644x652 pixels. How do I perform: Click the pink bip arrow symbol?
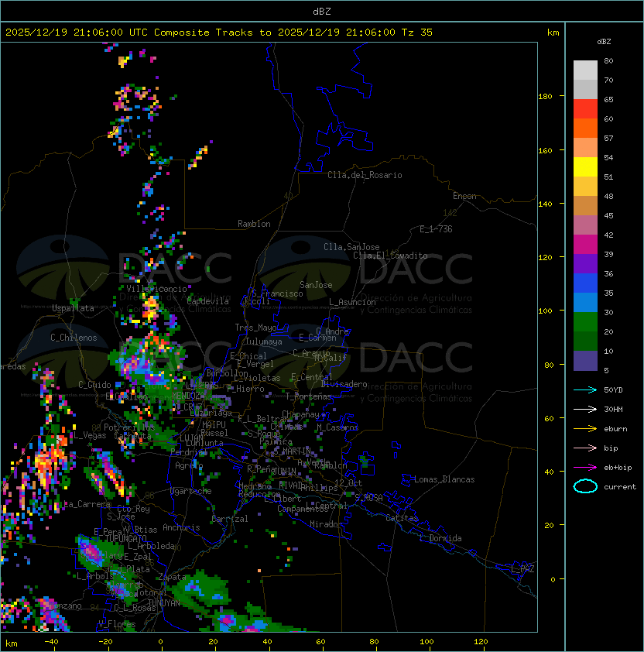585,448
